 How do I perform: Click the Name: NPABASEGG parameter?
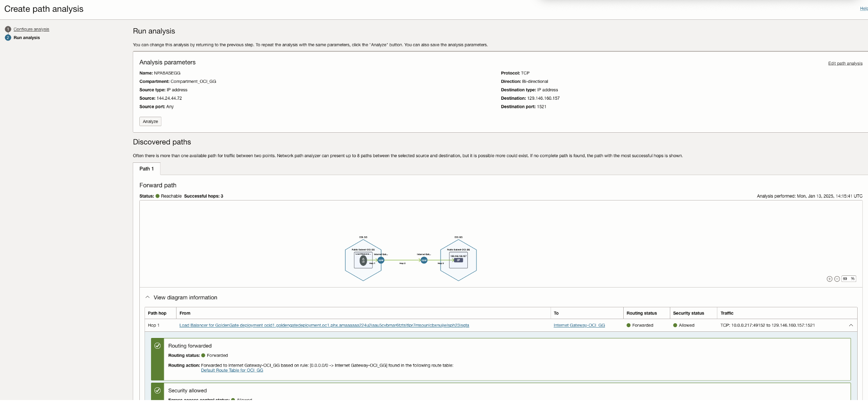(160, 73)
